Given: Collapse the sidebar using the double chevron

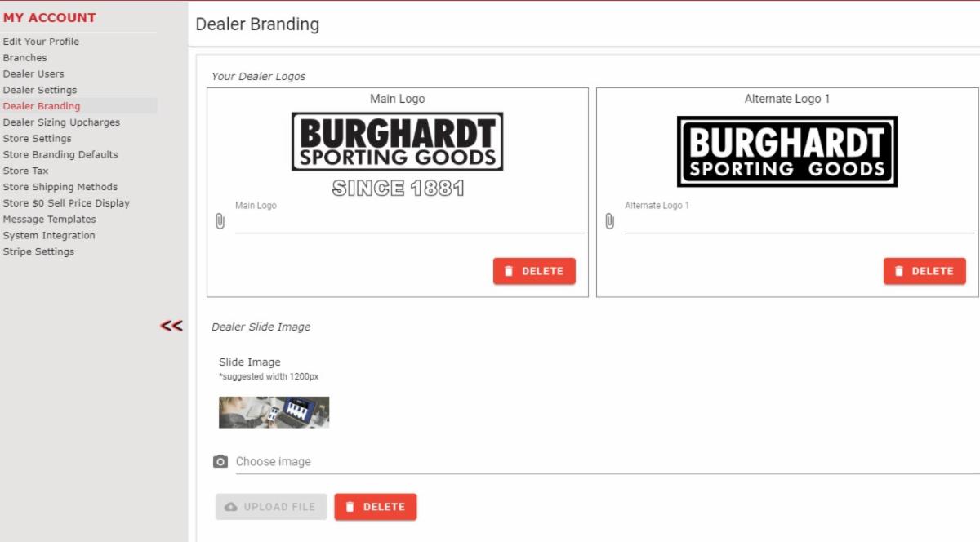Looking at the screenshot, I should [171, 326].
